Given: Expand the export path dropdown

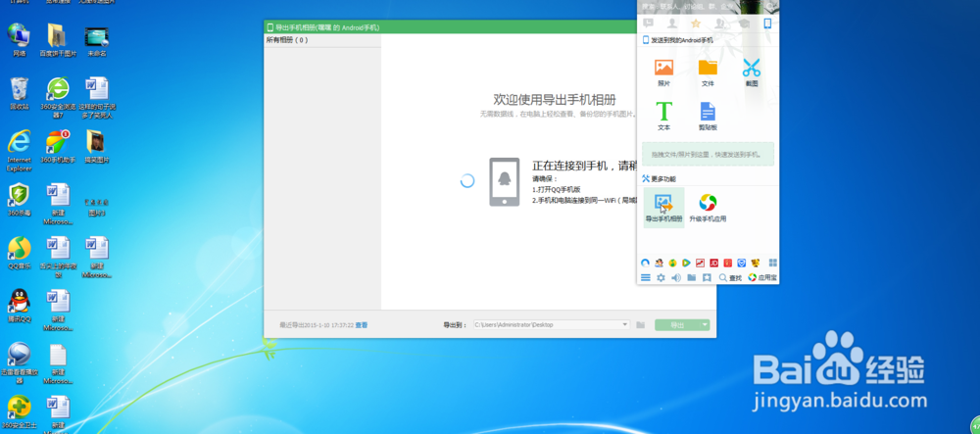Looking at the screenshot, I should click(x=625, y=324).
